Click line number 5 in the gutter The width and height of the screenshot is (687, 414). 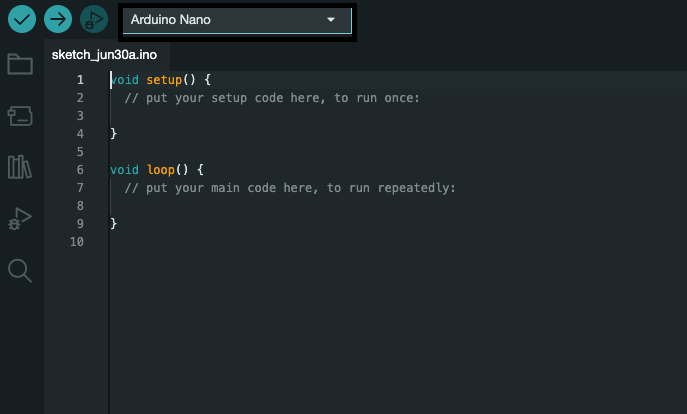pyautogui.click(x=80, y=152)
